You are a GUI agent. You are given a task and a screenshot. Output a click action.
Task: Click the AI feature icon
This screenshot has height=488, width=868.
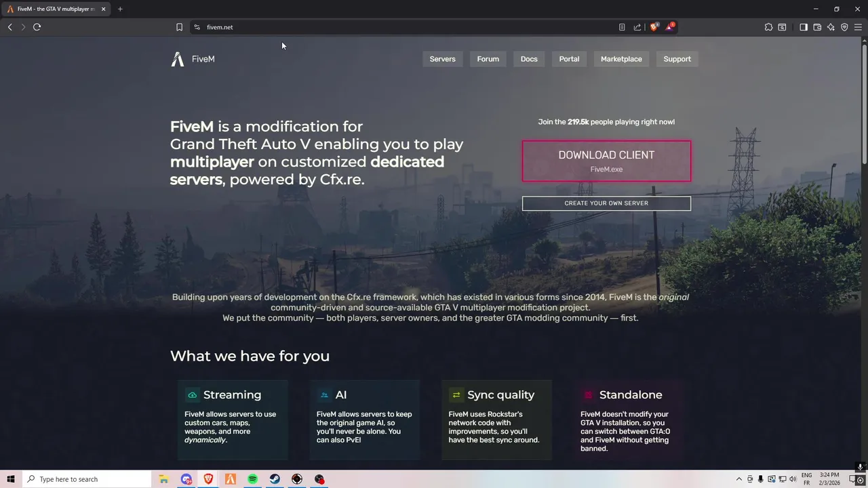point(324,395)
